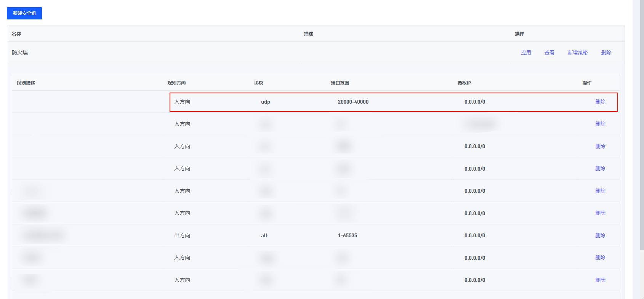This screenshot has width=644, height=299.
Task: Click the 端口范围 column header
Action: (x=340, y=83)
